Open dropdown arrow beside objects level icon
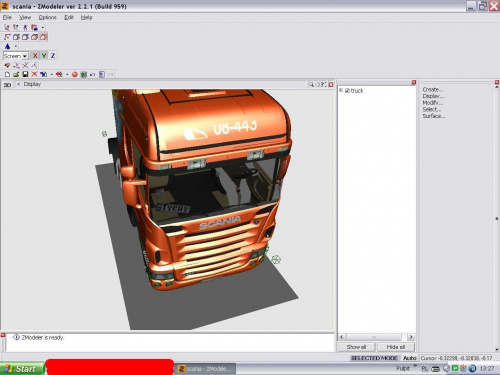The height and width of the screenshot is (375, 500). [43, 28]
